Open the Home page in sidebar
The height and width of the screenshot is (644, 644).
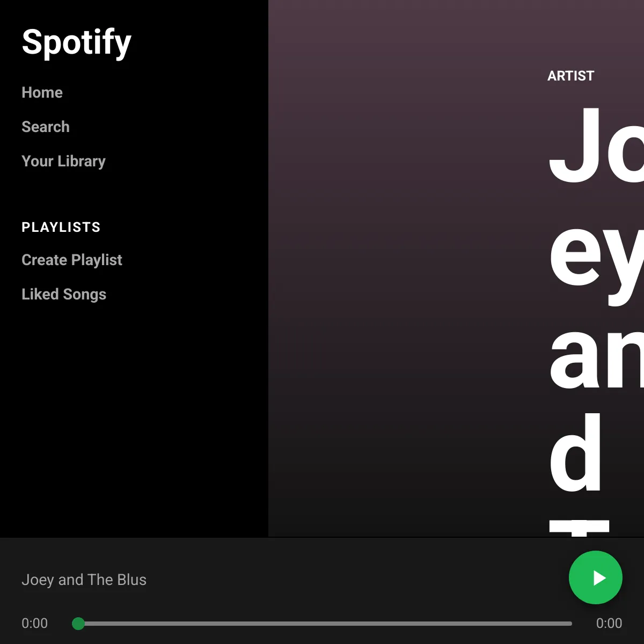42,92
